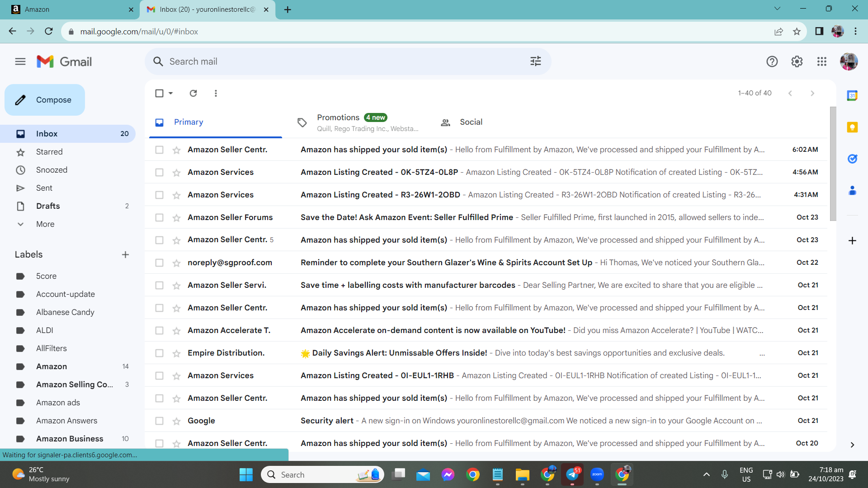Open Telegram from the taskbar

click(x=572, y=474)
